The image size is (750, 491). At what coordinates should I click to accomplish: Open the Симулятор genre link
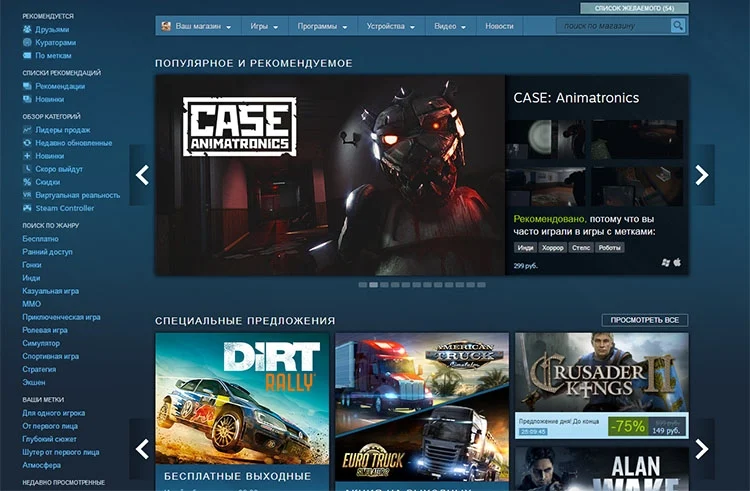tap(41, 343)
